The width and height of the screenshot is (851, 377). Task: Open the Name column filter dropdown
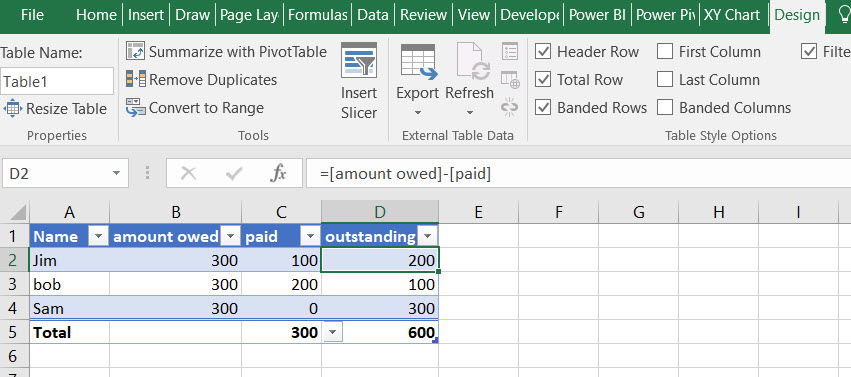[98, 236]
